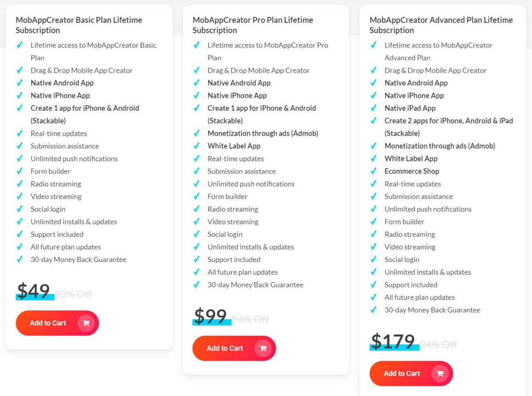Select Add to Cart for the Basic plan
The image size is (532, 396).
48,323
